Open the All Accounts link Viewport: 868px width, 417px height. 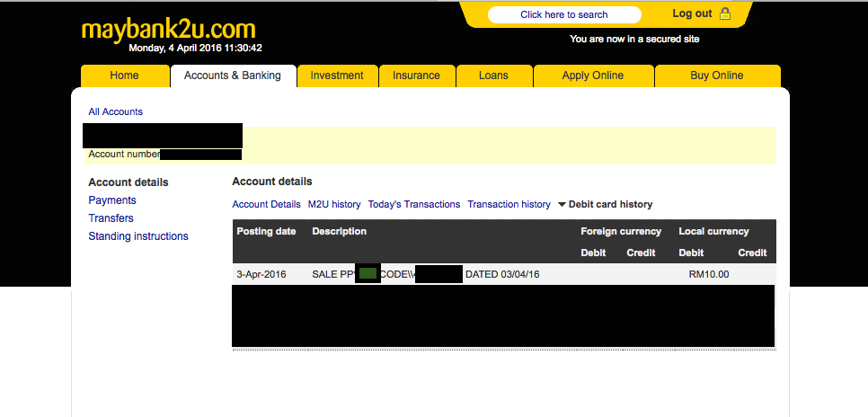[116, 111]
